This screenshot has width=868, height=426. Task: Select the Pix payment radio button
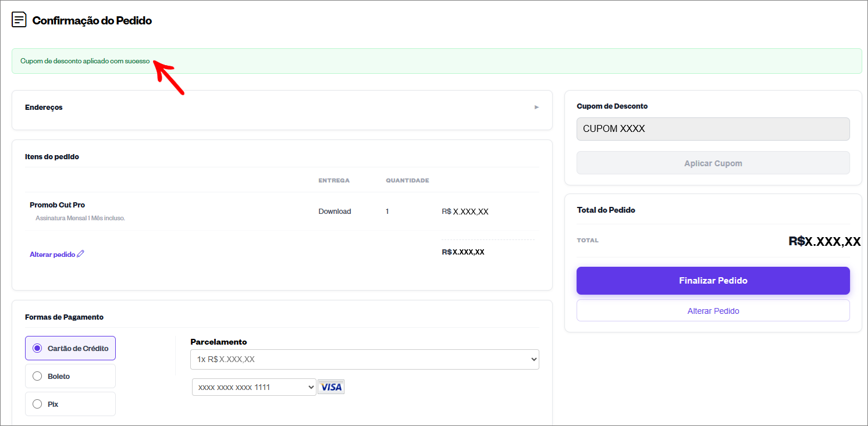37,404
